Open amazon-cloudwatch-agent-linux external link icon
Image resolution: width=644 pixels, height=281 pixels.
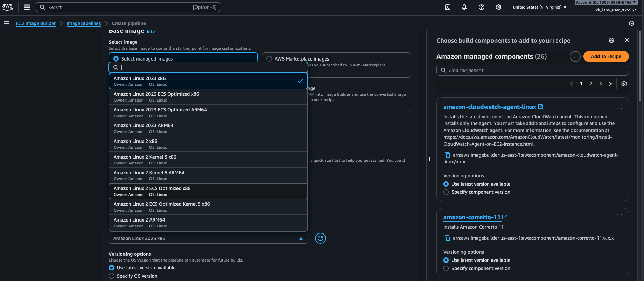540,107
